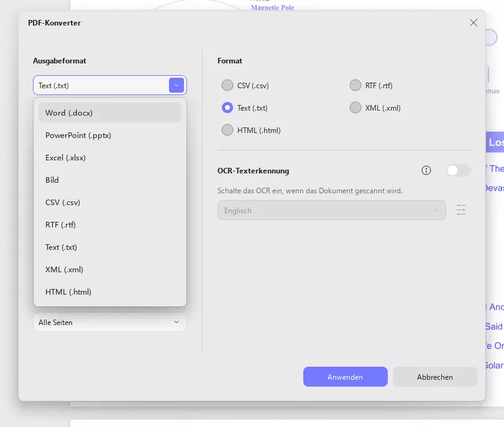Toggle the OCR-Texterkennung switch
Viewport: 504px width, 427px height.
click(458, 170)
